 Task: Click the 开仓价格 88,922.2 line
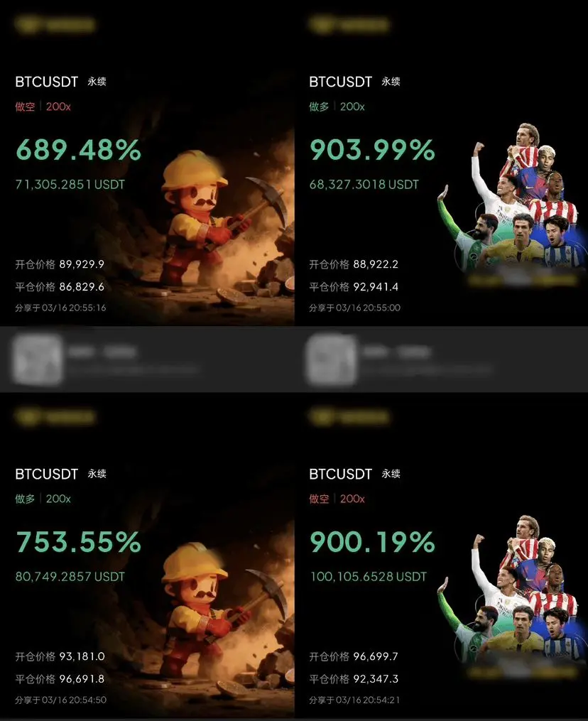coord(354,264)
